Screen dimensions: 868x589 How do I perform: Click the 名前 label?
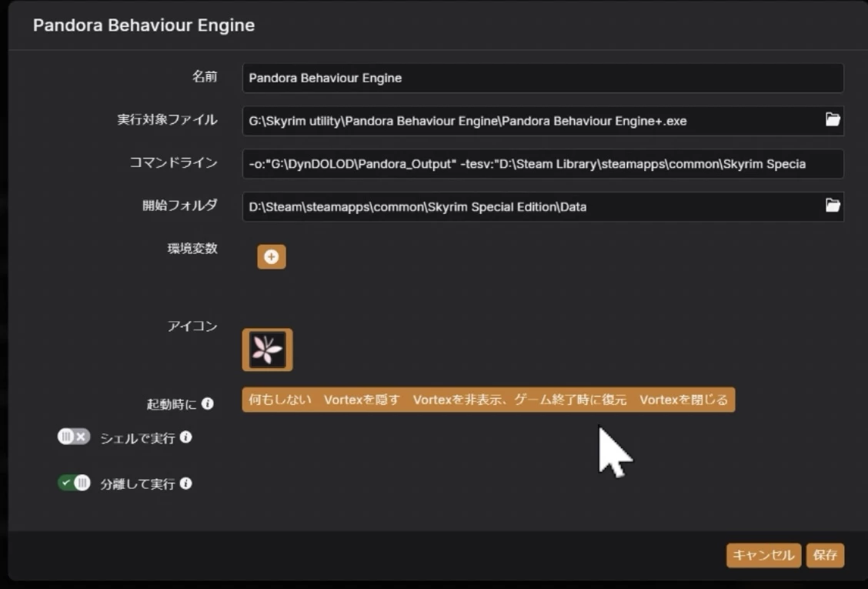coord(204,76)
